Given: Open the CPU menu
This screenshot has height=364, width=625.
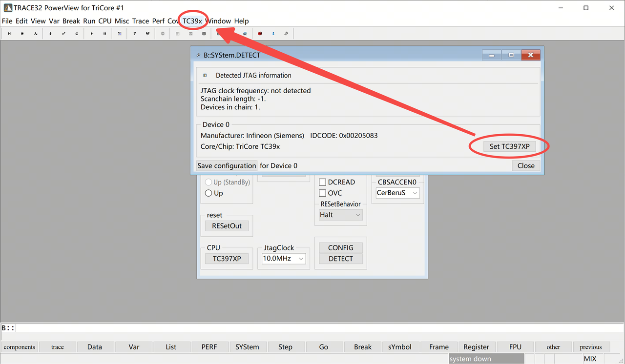Looking at the screenshot, I should pyautogui.click(x=105, y=21).
